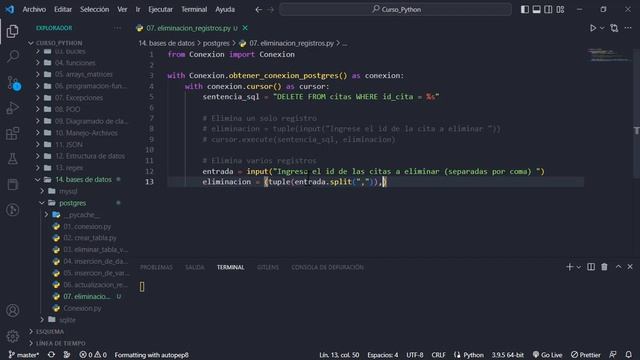Open the Editar menu
This screenshot has height=360, width=640.
point(63,9)
